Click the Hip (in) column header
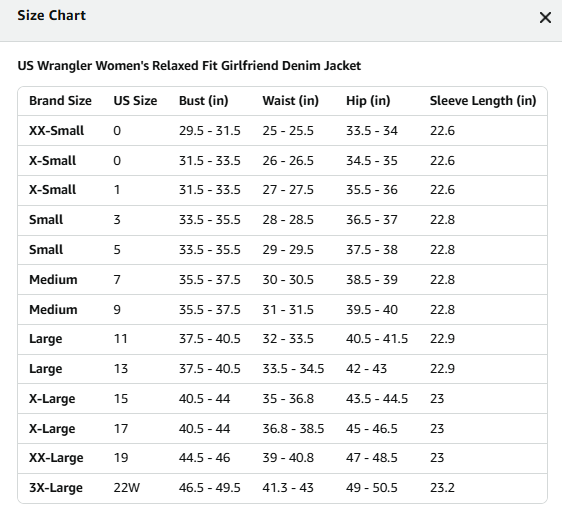This screenshot has height=528, width=562. pyautogui.click(x=368, y=101)
